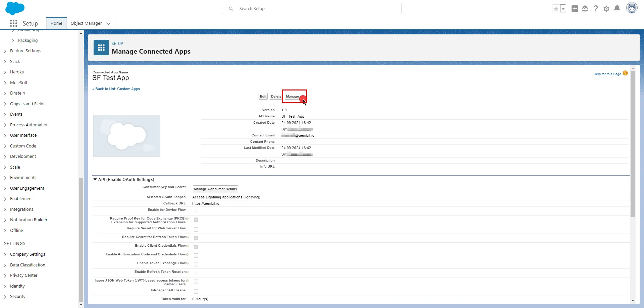The width and height of the screenshot is (644, 308).
Task: Click the Enable Refresh Token Rotation info icon
Action: [187, 272]
